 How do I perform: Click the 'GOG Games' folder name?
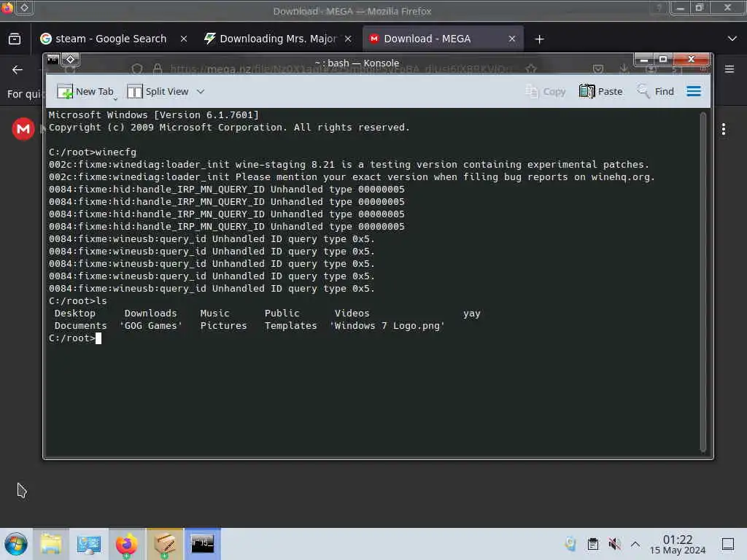point(150,326)
